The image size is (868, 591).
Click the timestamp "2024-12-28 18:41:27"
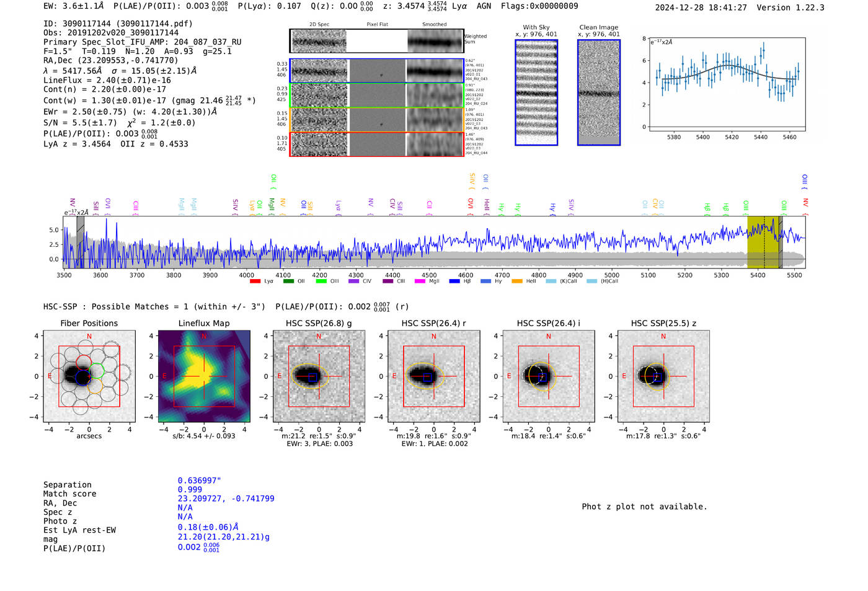click(701, 7)
